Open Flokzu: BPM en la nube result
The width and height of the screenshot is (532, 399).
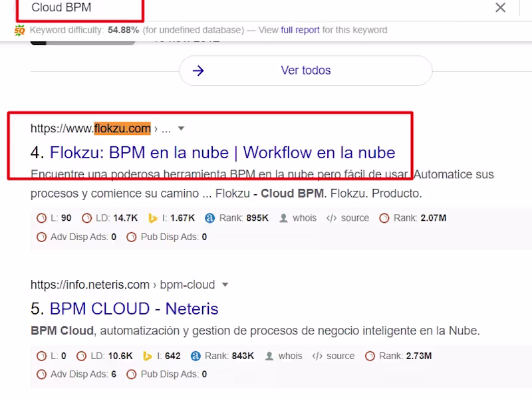pyautogui.click(x=222, y=153)
